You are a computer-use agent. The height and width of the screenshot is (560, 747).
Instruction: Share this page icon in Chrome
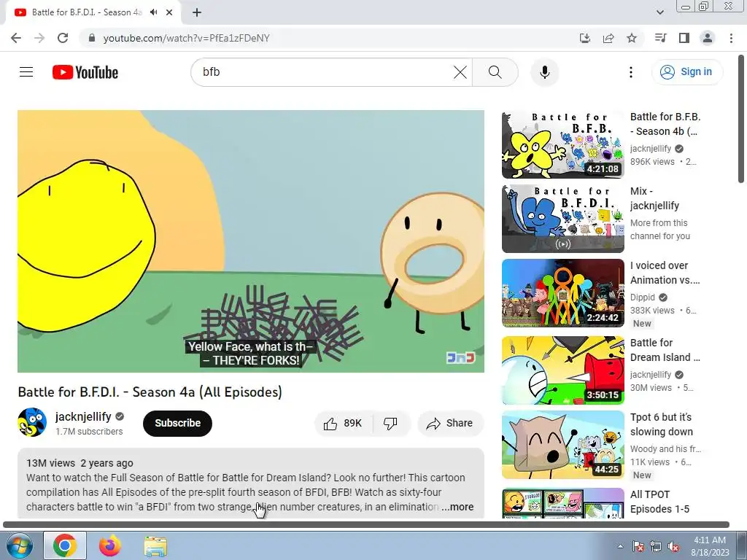click(608, 38)
